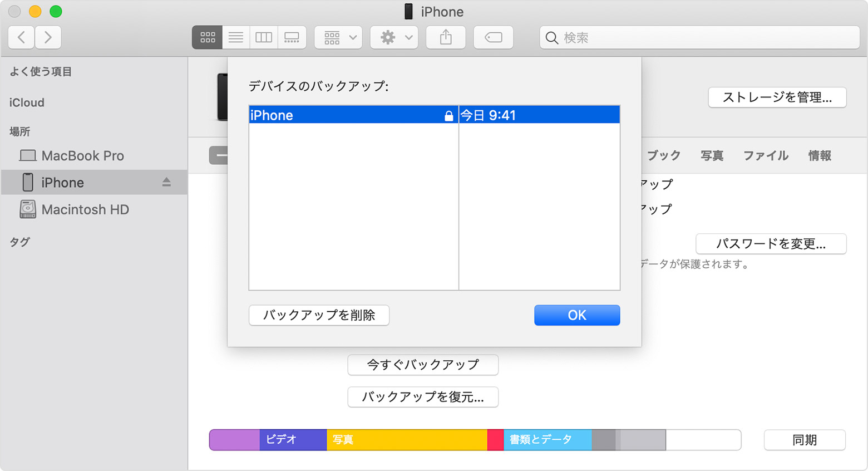868x471 pixels.
Task: Switch Finder to list view
Action: (x=236, y=37)
